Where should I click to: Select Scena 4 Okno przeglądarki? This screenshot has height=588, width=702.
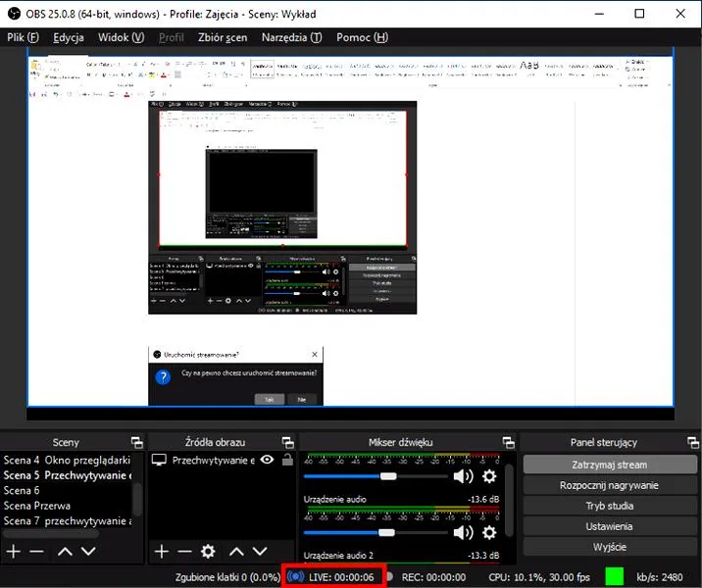pos(67,460)
